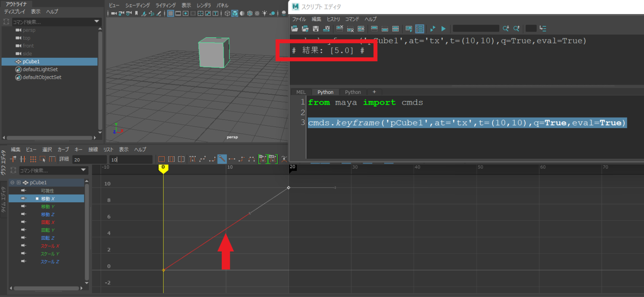Select the Lattice Deform Keys tool

[x=33, y=159]
